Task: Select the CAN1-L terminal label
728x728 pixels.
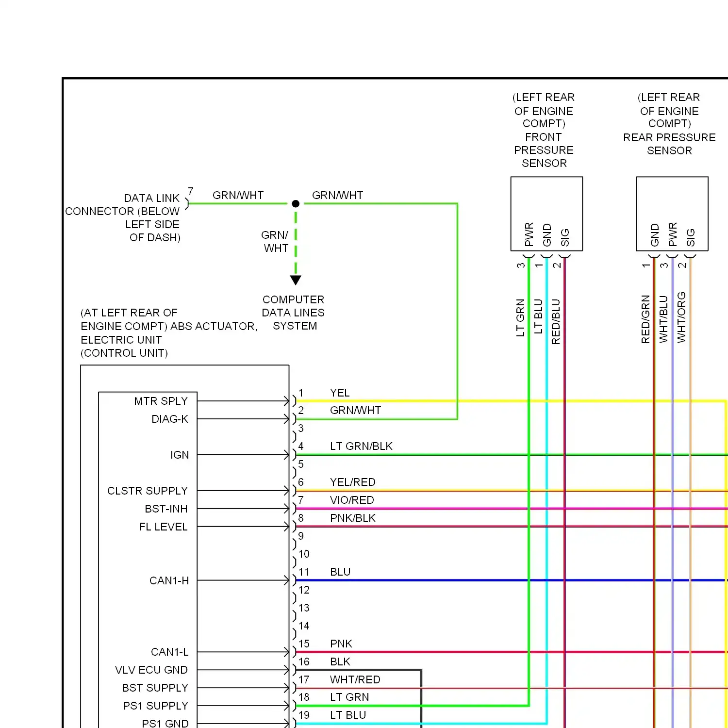Action: [x=170, y=652]
